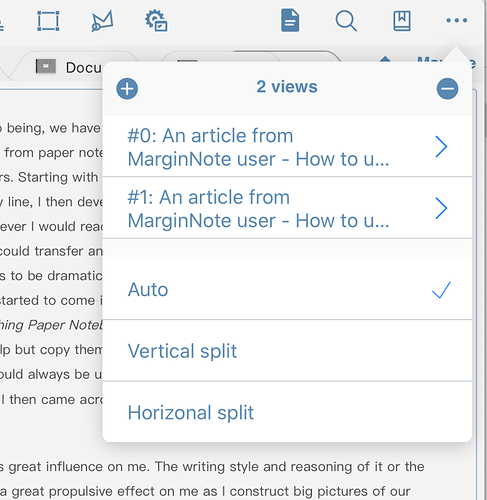
Task: Click the three-dot more options icon
Action: point(457,21)
